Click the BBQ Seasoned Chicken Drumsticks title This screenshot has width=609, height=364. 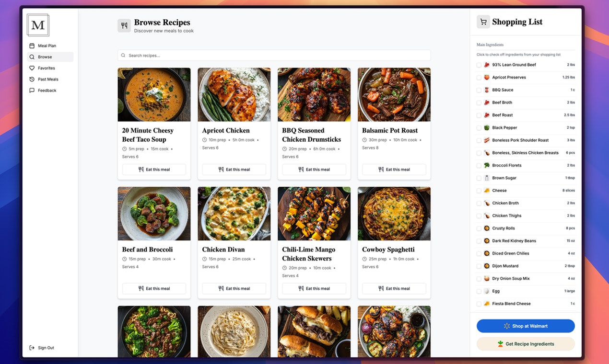(312, 135)
